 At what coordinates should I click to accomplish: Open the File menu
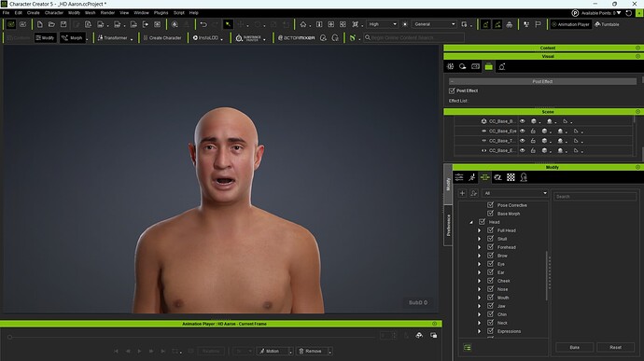6,13
